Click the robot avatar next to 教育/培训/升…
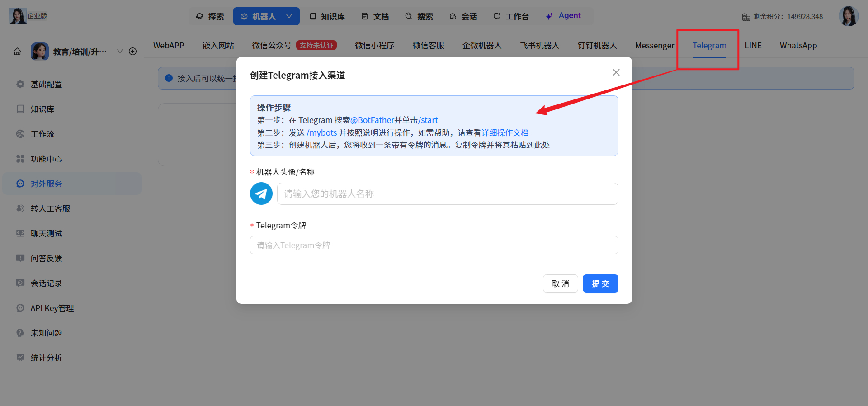Image resolution: width=868 pixels, height=406 pixels. coord(40,52)
